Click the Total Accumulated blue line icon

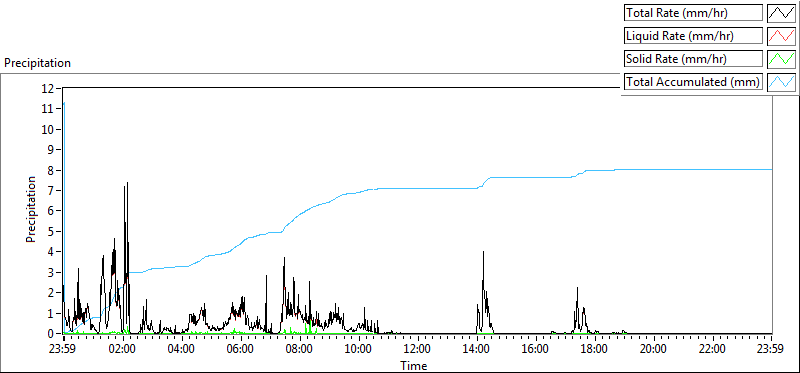click(x=781, y=82)
